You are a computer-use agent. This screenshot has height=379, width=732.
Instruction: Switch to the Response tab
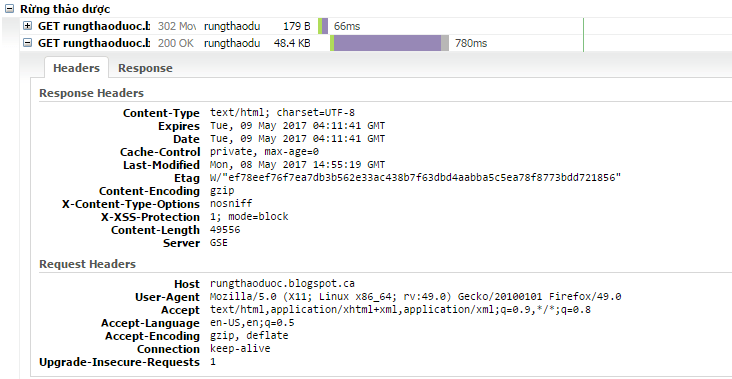pyautogui.click(x=145, y=68)
